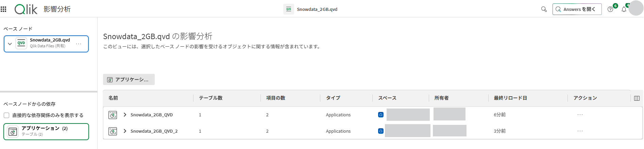Open the user profile avatar
The image size is (644, 149).
636,8
